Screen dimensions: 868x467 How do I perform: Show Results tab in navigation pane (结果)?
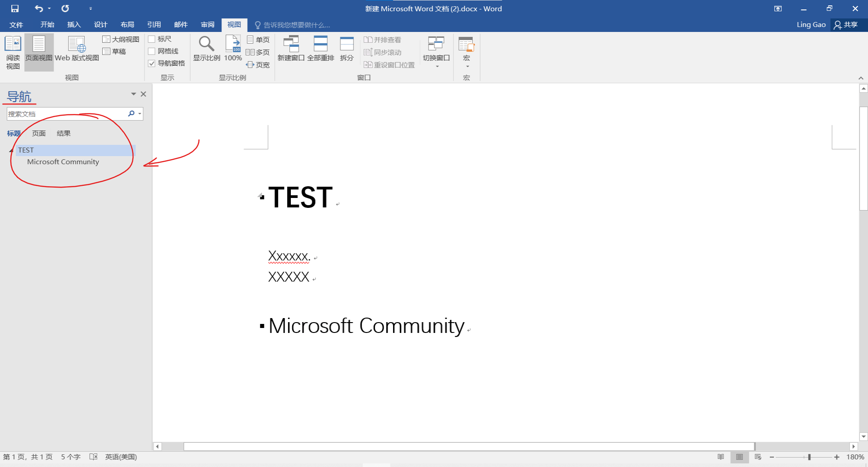tap(63, 133)
